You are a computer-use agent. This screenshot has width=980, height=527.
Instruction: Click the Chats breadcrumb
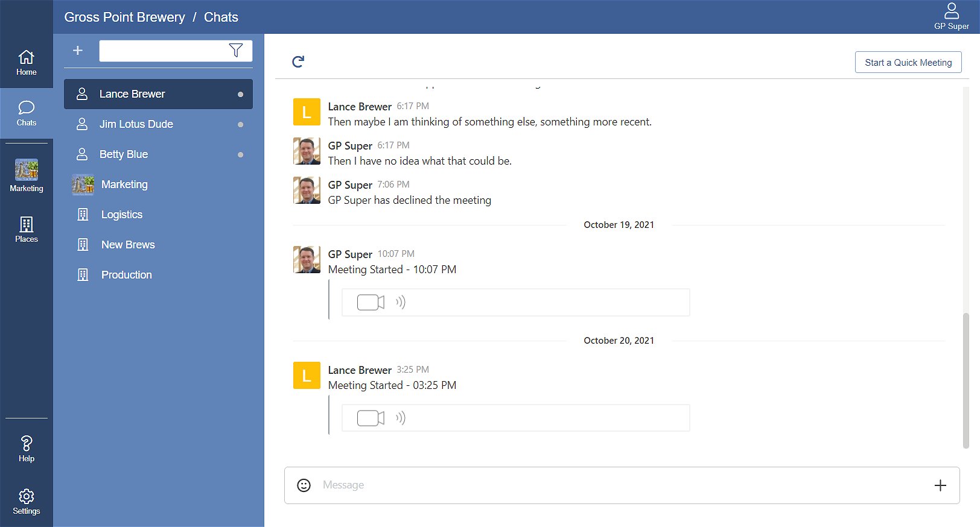point(221,17)
